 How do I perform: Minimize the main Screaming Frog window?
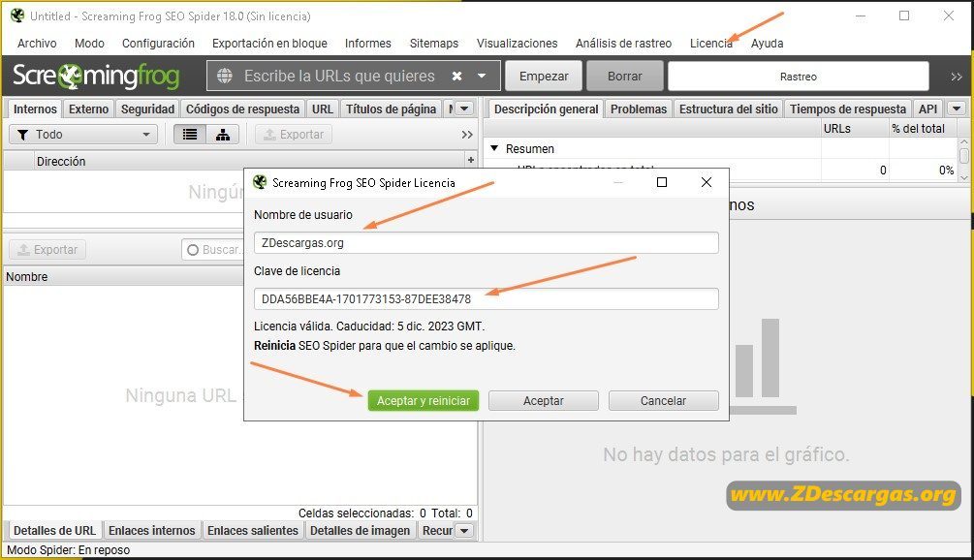click(861, 16)
